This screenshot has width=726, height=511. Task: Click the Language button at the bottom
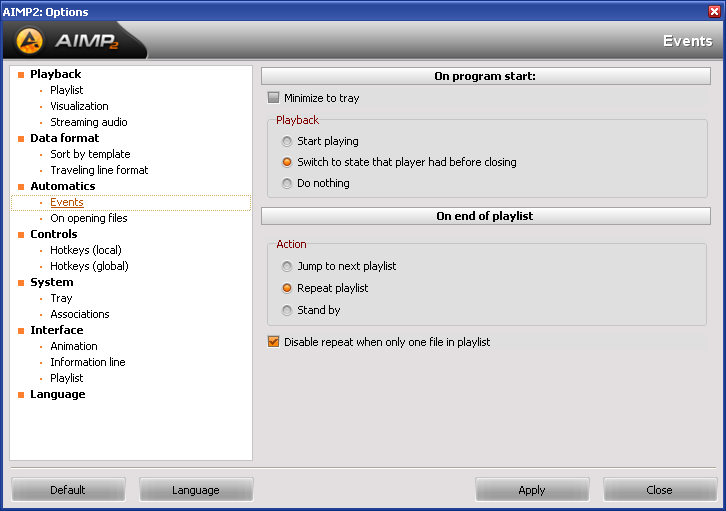[196, 490]
